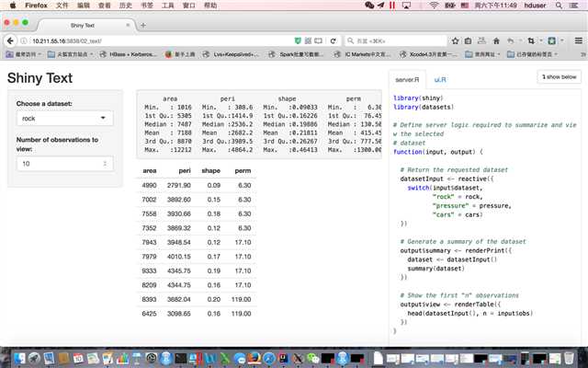Open WeChat from the Dock
Screen dimensions: 588x368
(312, 358)
